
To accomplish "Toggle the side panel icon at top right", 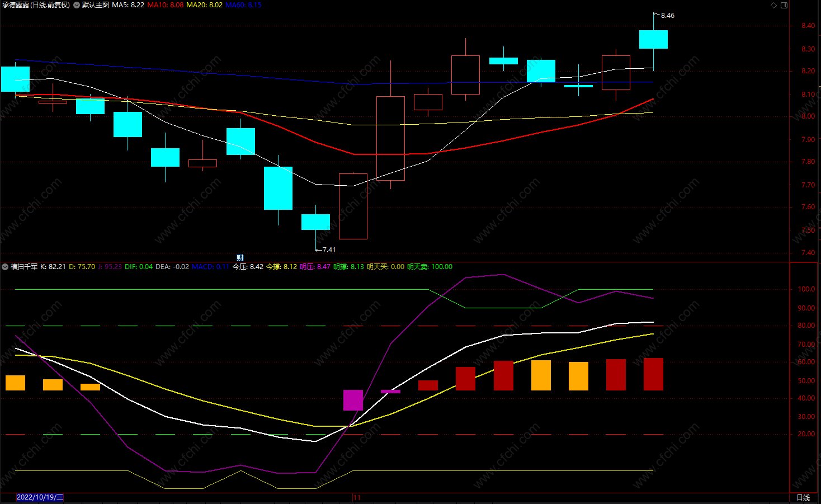I will [784, 5].
